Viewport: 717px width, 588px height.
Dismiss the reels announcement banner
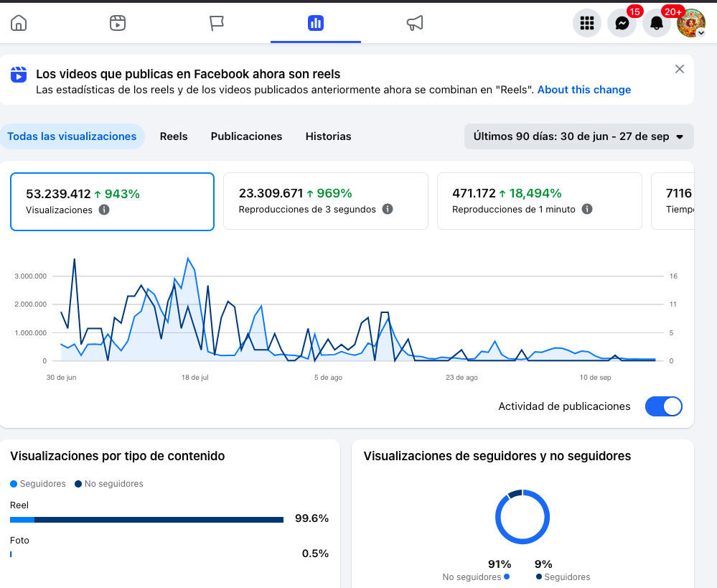tap(680, 69)
